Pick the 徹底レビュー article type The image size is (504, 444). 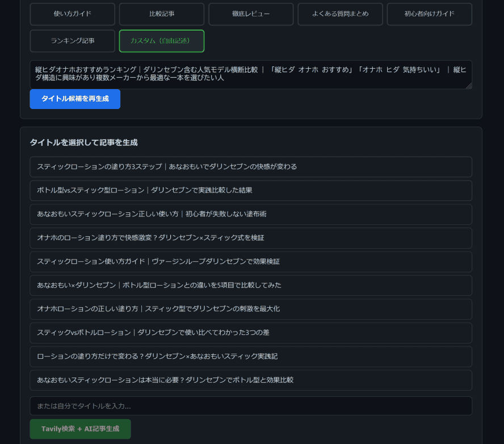[x=251, y=14]
